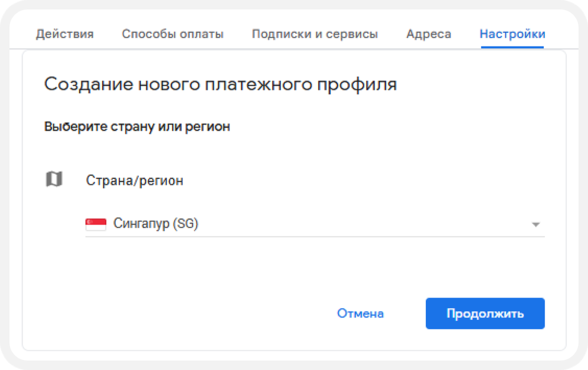Click the map icon beside Страна/регион

tap(54, 179)
